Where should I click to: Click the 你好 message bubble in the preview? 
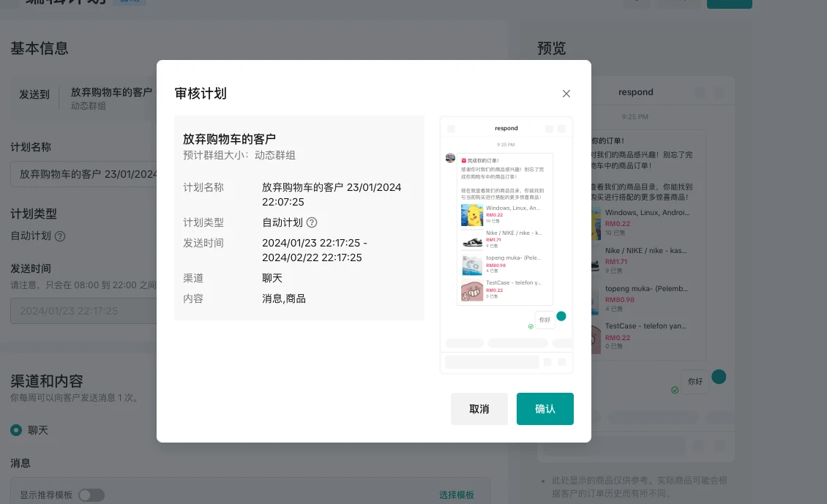tap(545, 320)
